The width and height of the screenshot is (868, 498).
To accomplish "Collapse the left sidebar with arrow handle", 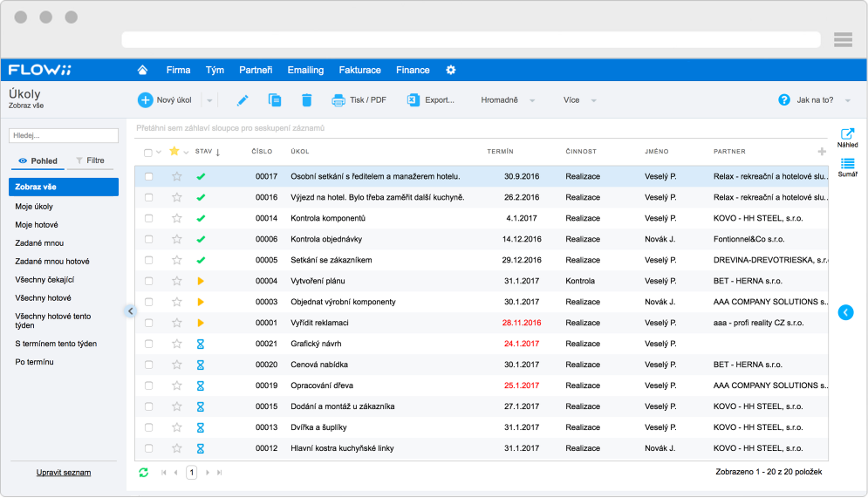I will (130, 311).
